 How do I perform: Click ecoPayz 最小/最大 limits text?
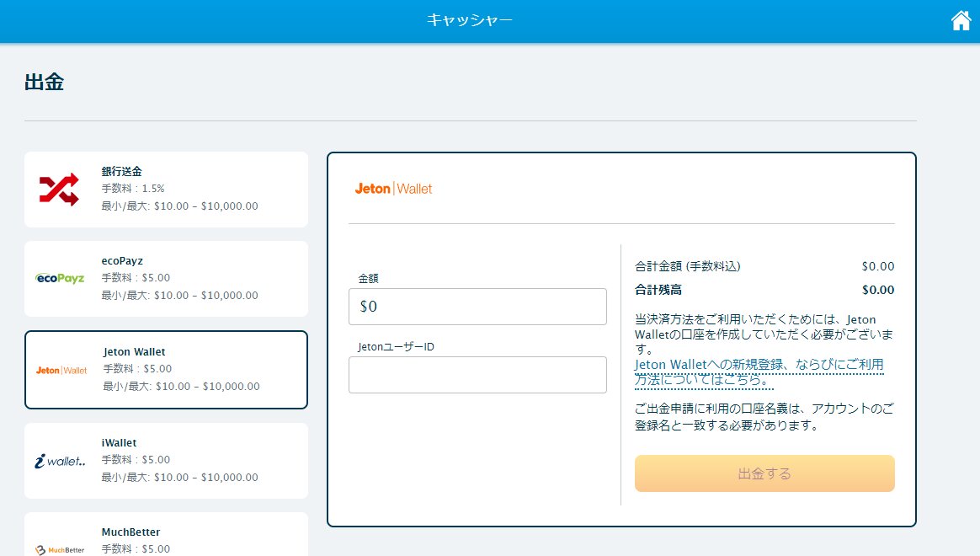point(180,295)
